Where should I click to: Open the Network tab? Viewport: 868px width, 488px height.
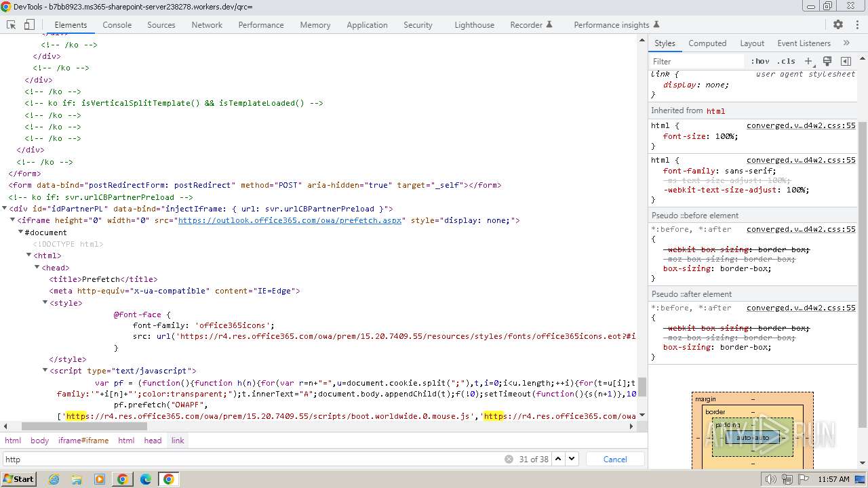(207, 24)
